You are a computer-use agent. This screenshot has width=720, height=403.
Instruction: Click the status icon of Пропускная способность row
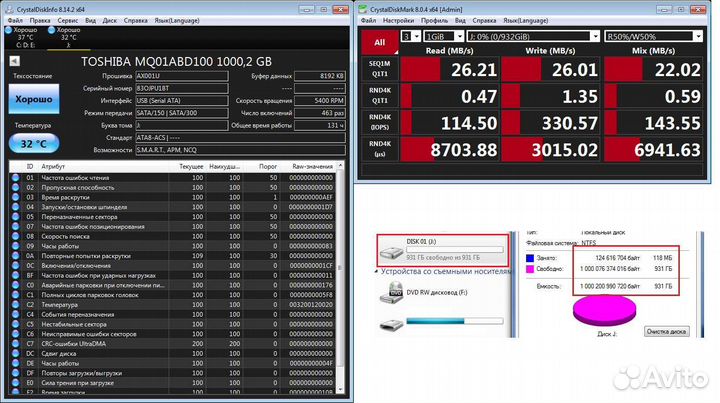(x=16, y=187)
